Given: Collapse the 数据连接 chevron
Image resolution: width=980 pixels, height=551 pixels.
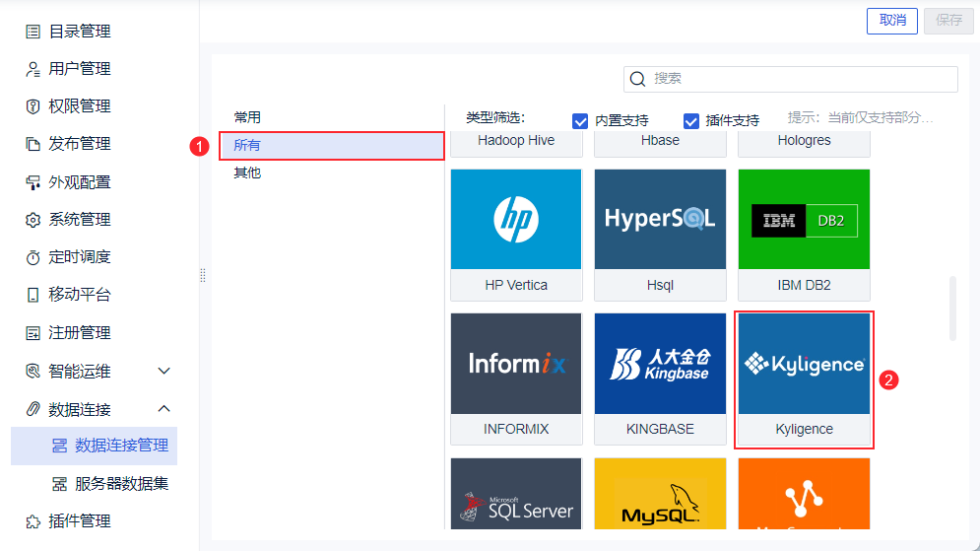Looking at the screenshot, I should tap(163, 409).
